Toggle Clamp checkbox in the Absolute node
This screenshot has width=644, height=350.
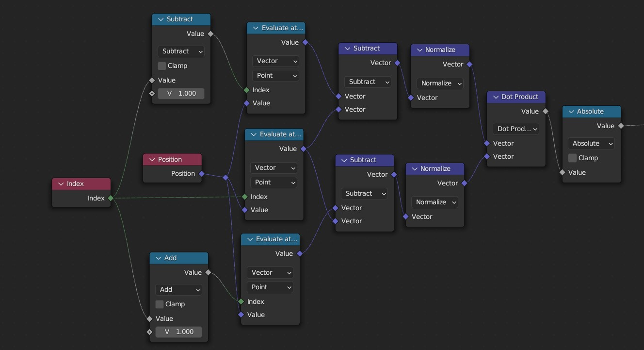click(573, 158)
